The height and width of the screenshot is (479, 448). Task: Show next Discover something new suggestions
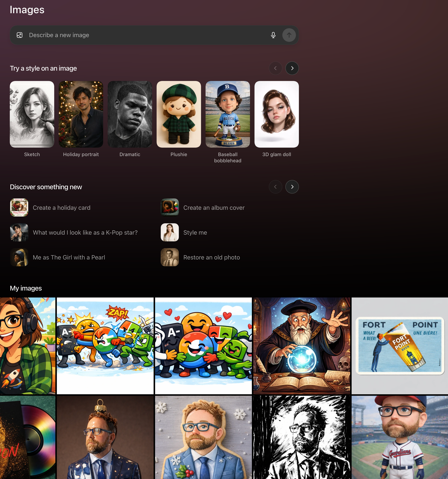[292, 187]
